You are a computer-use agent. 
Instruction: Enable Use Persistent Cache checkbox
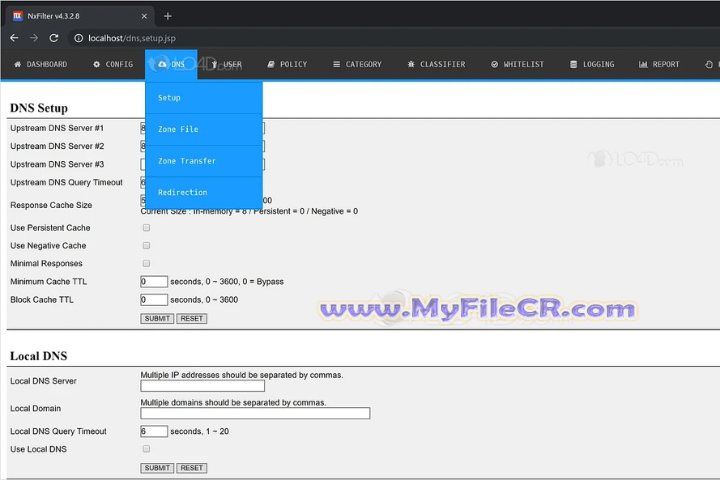click(146, 228)
